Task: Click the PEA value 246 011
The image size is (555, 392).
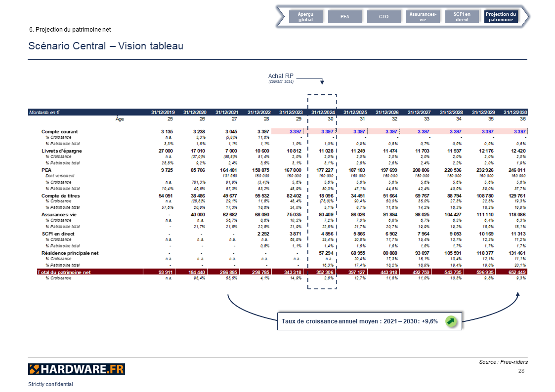Action: (x=517, y=170)
